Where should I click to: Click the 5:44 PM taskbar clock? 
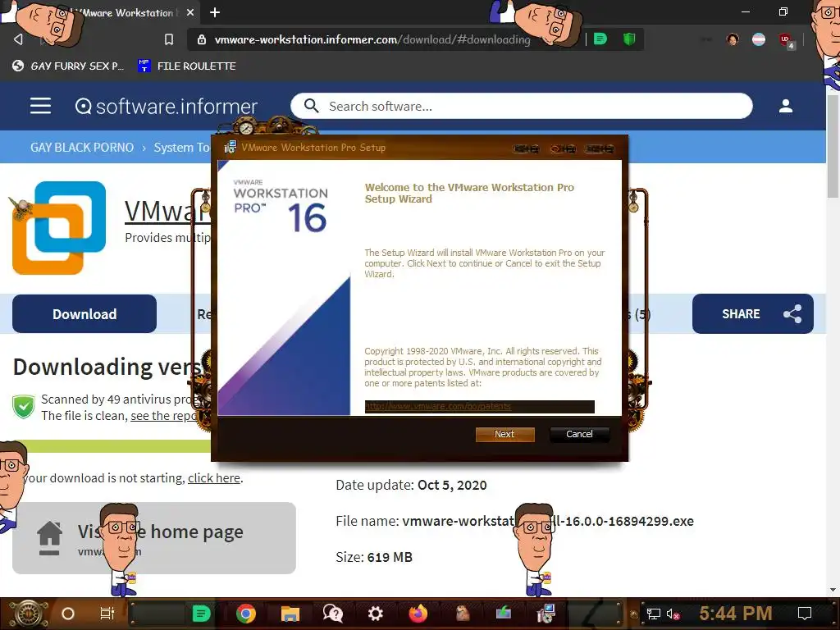[736, 614]
